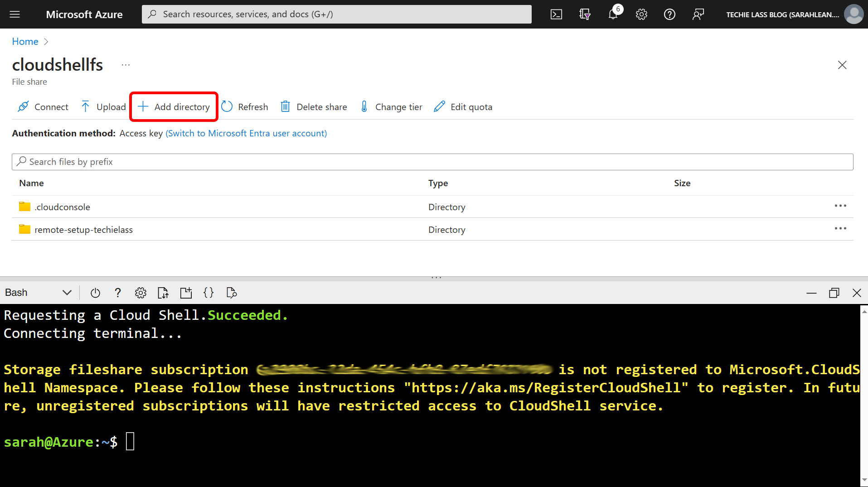The height and width of the screenshot is (487, 868).
Task: Navigate to Home via breadcrumb
Action: tap(25, 41)
